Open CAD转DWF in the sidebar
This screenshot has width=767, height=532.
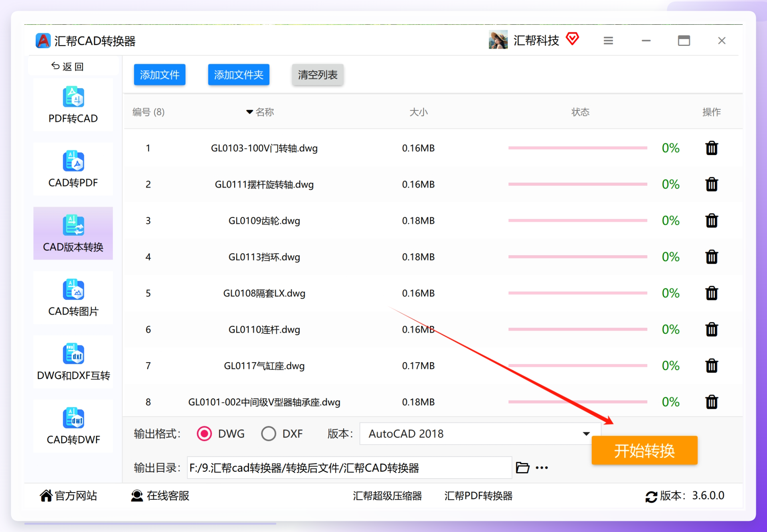pos(73,426)
